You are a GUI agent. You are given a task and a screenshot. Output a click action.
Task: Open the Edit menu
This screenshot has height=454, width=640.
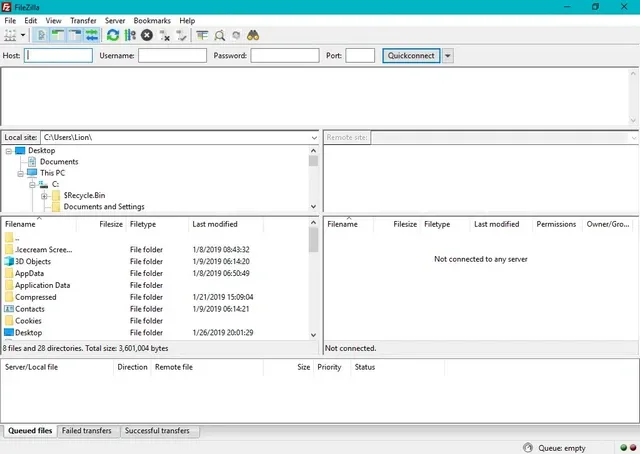coord(31,21)
